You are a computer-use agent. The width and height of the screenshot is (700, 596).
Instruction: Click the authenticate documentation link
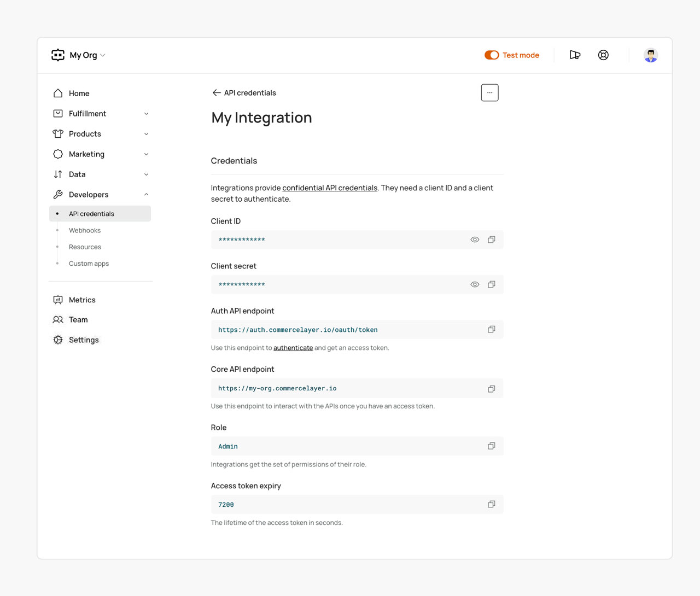pyautogui.click(x=293, y=348)
